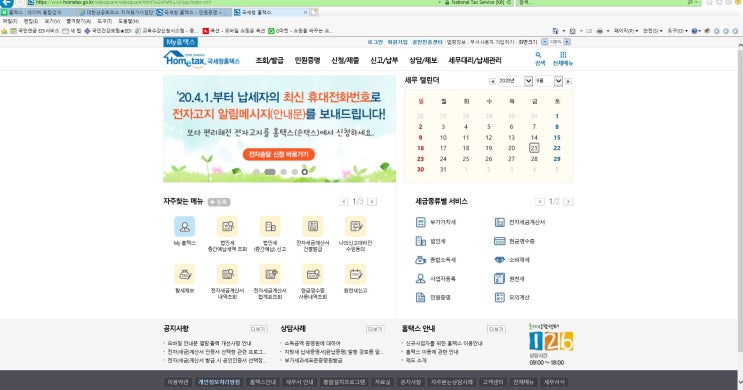Click the 고객센터 footer link
The image size is (743, 390).
[492, 382]
